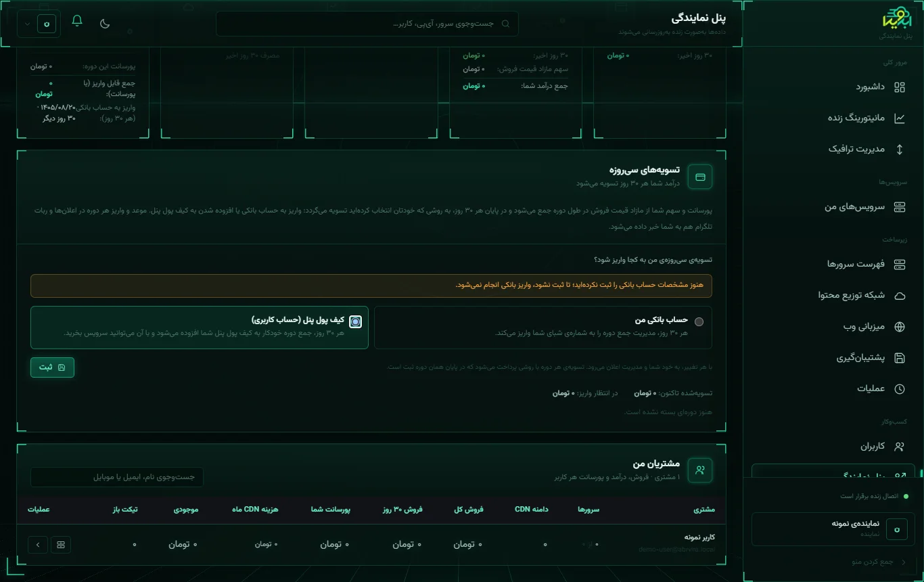Screen dimensions: 924x582
Task: Click the clock icon for عملیات
Action: click(900, 388)
